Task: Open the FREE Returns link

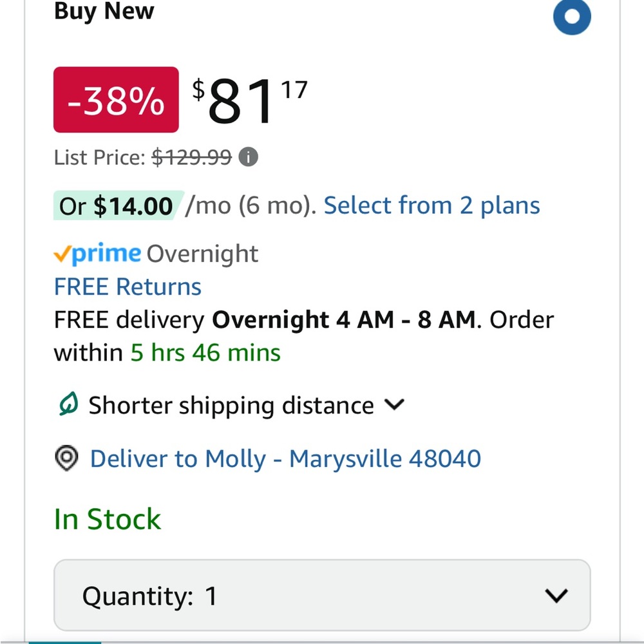Action: point(128,287)
